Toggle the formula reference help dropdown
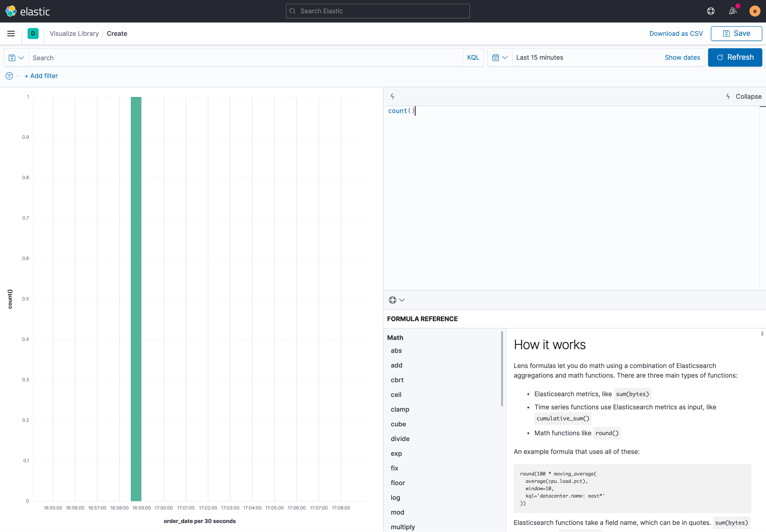This screenshot has height=532, width=766. 396,300
